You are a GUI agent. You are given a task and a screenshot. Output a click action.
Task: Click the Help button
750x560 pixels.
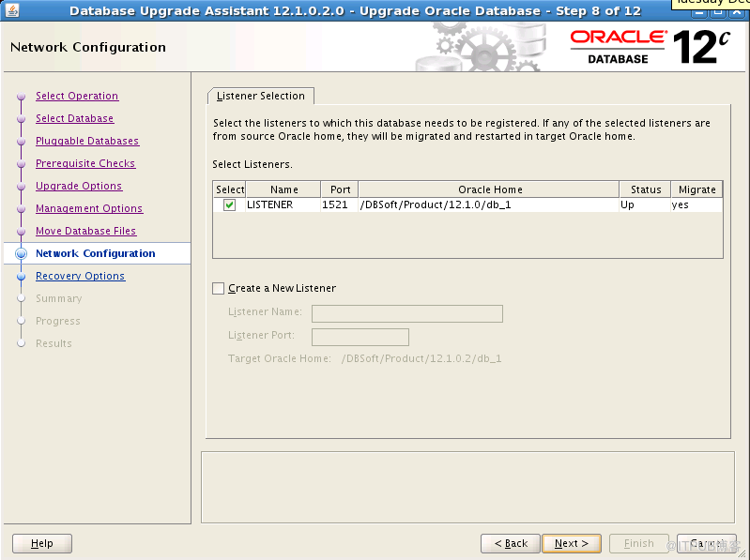(42, 543)
